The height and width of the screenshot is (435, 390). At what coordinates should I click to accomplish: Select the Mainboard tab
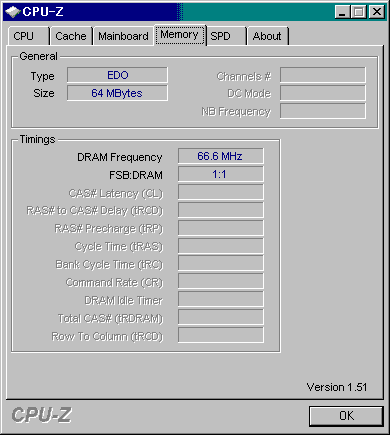tap(123, 36)
